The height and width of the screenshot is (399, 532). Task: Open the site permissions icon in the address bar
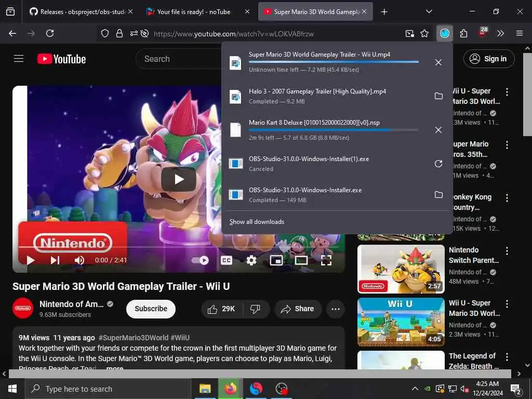pyautogui.click(x=134, y=33)
